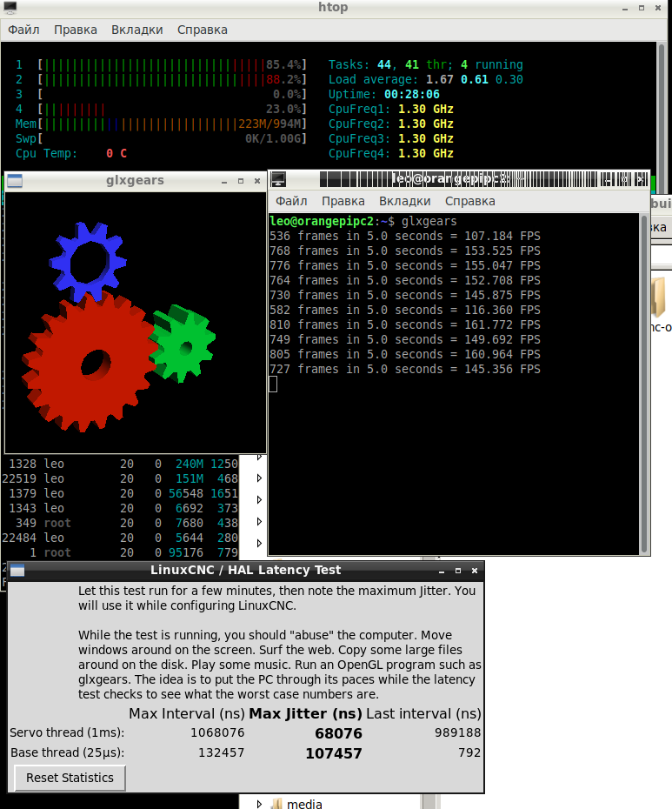Click the Reset Statistics button
Image resolution: width=672 pixels, height=809 pixels.
coord(70,778)
